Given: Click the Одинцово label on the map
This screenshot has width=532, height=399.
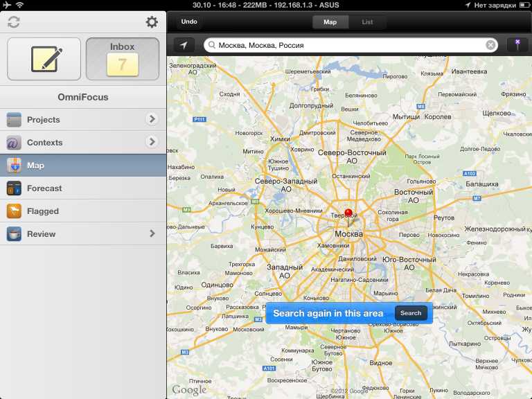Looking at the screenshot, I should (217, 285).
